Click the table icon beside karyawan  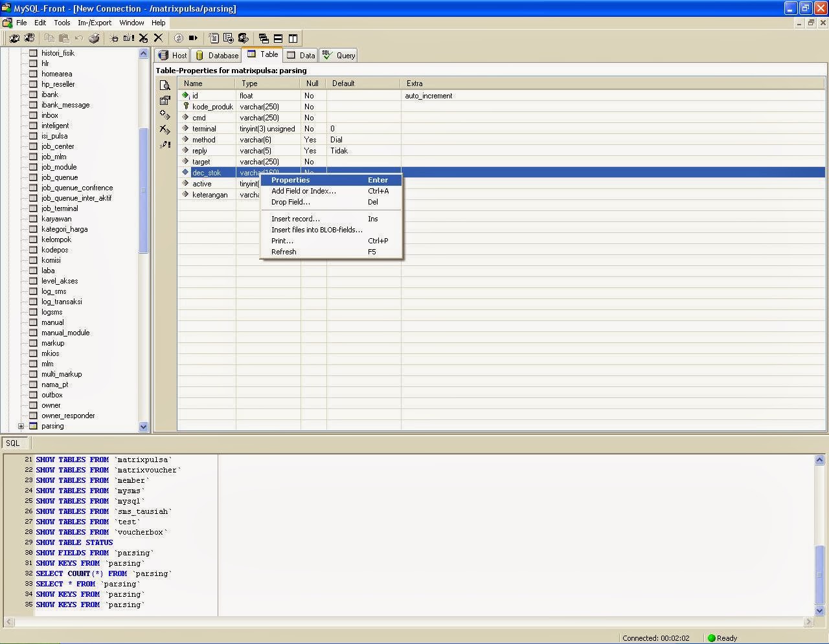33,219
